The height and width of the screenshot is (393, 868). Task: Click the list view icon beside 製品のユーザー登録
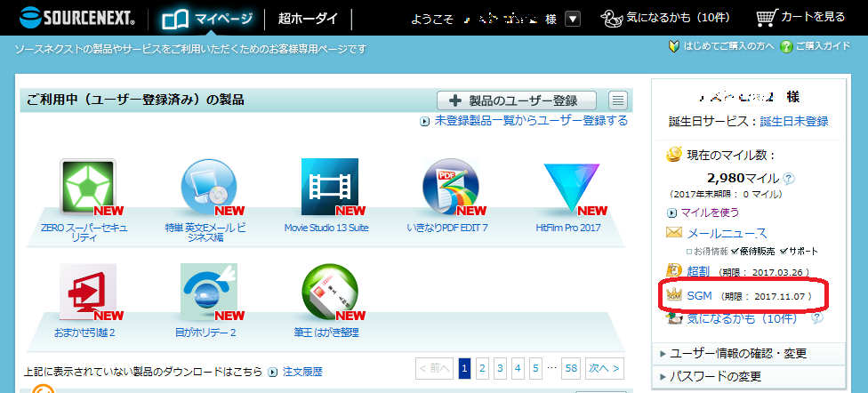coord(618,100)
